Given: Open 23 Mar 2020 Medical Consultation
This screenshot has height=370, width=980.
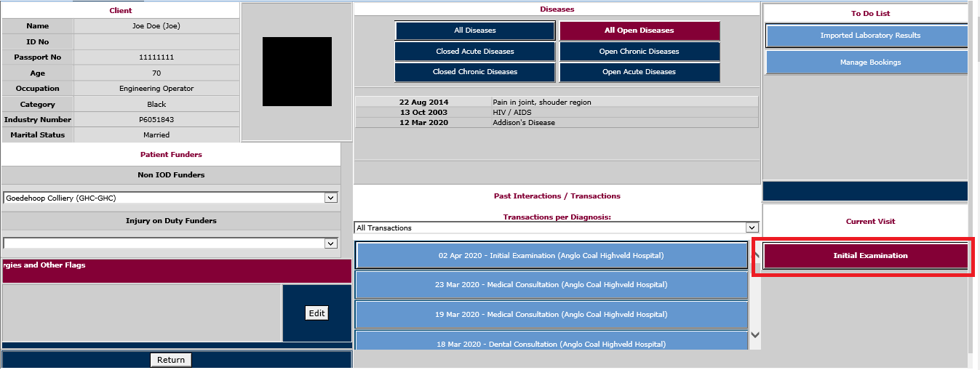Looking at the screenshot, I should [x=551, y=285].
